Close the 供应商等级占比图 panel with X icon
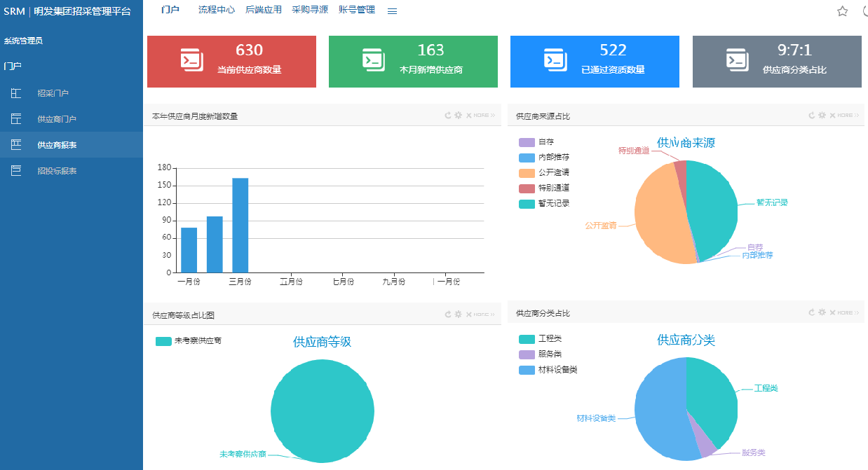This screenshot has height=470, width=868. 468,315
